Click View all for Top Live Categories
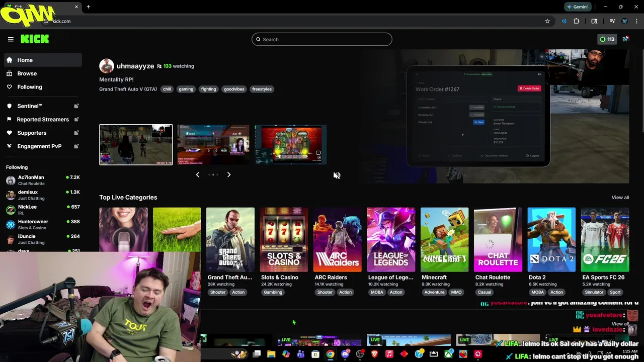 coord(620,198)
